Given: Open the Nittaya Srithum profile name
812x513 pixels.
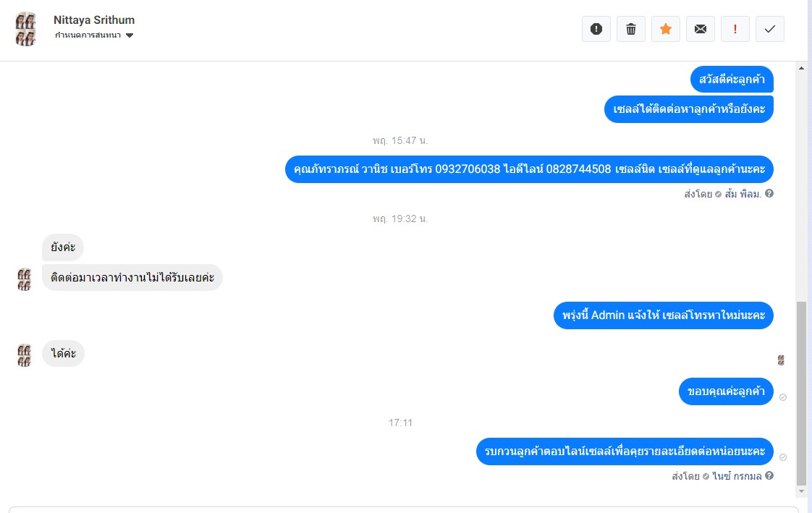Looking at the screenshot, I should [x=94, y=20].
